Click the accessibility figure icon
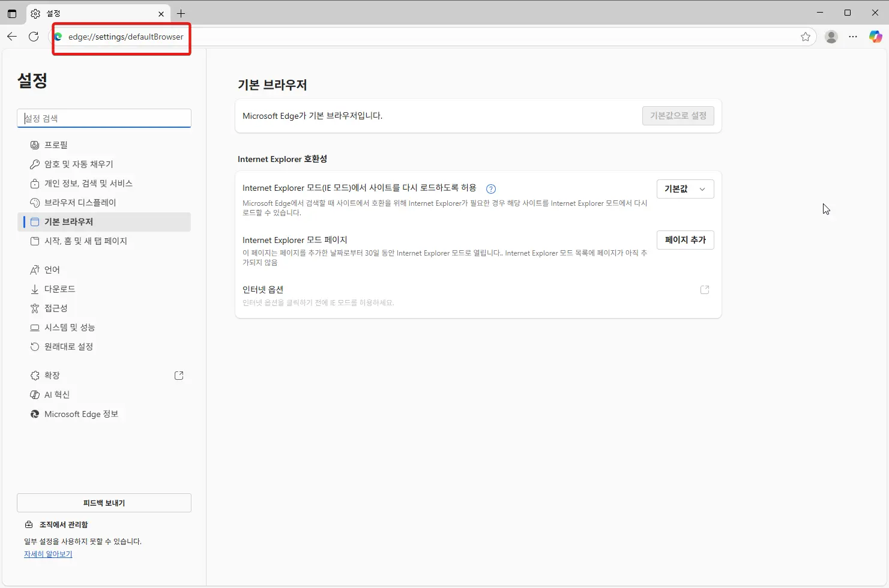 coord(35,308)
